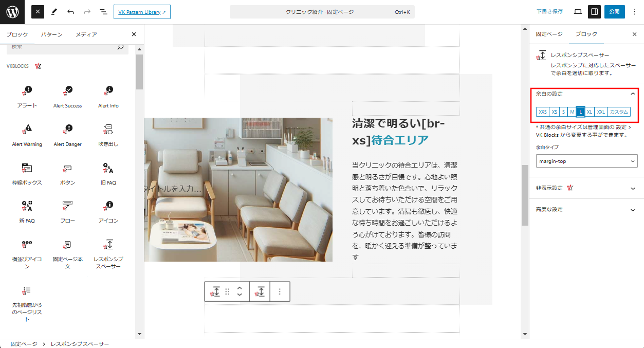Click the 公開 publish button
644x348 pixels.
pos(614,12)
